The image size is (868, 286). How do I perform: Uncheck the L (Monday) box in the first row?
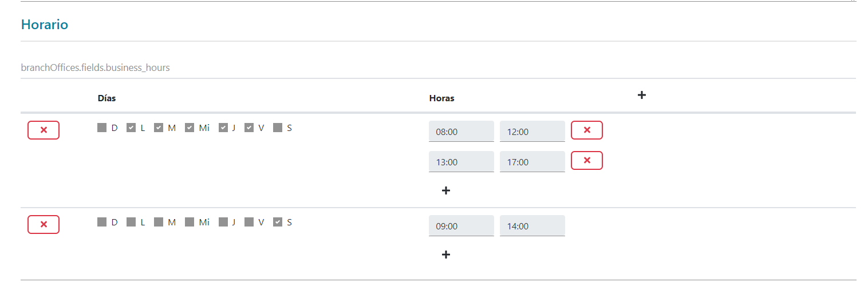point(131,128)
